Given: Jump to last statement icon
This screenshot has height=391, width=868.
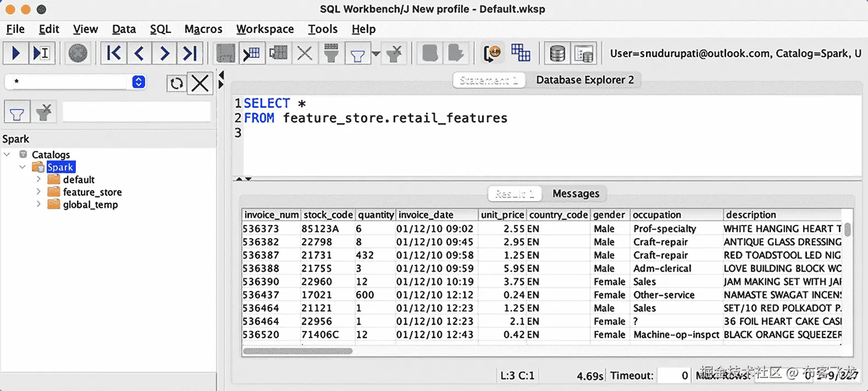Looking at the screenshot, I should point(190,53).
